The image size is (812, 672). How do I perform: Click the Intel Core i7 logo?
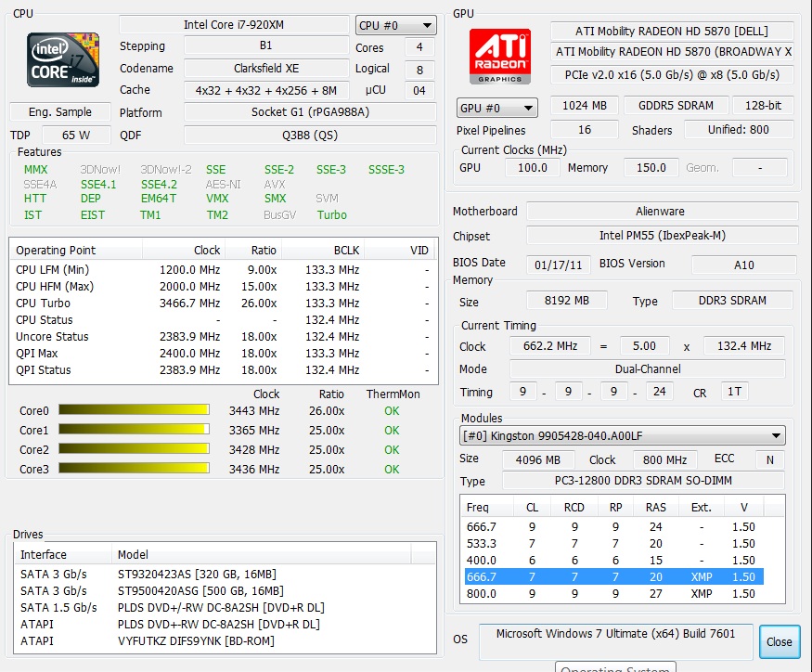tap(63, 59)
